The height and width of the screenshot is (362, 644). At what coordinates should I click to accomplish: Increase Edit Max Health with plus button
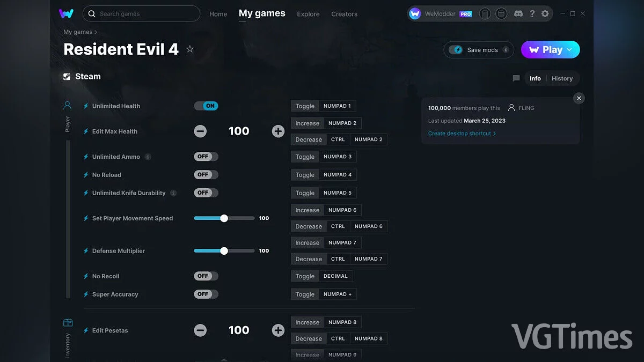(278, 131)
